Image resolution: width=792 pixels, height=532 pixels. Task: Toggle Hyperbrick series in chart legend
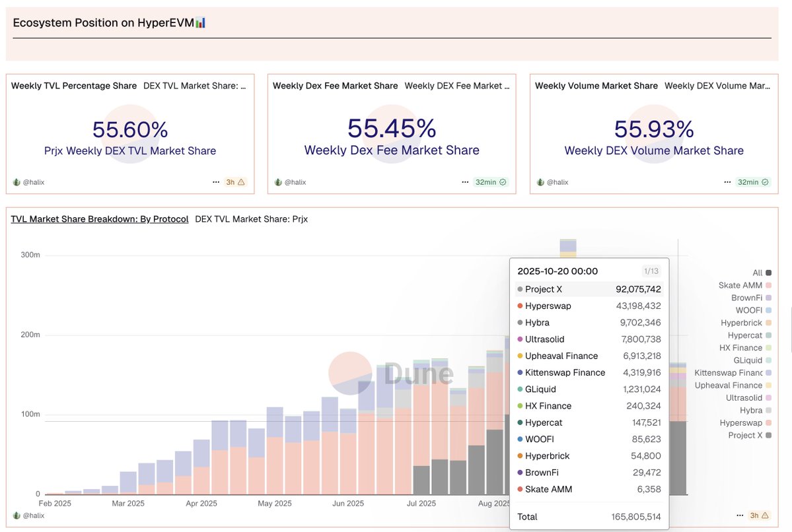(x=746, y=323)
